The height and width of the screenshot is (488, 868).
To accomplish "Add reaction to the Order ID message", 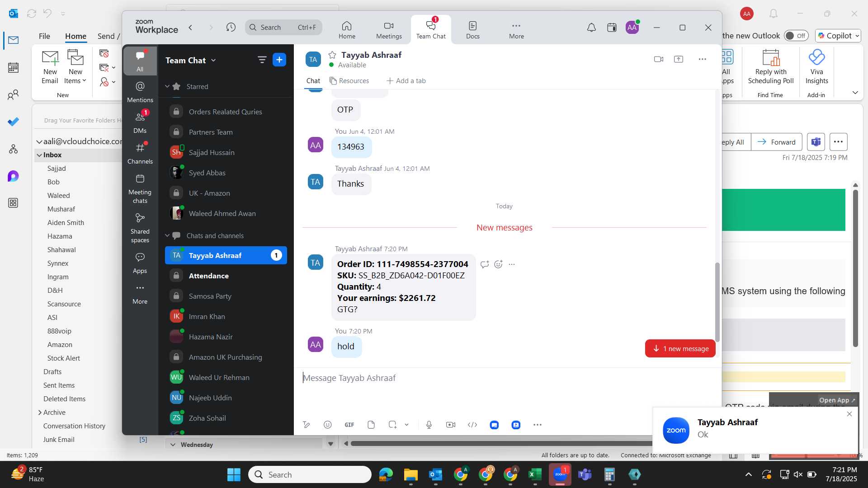I will click(x=498, y=264).
